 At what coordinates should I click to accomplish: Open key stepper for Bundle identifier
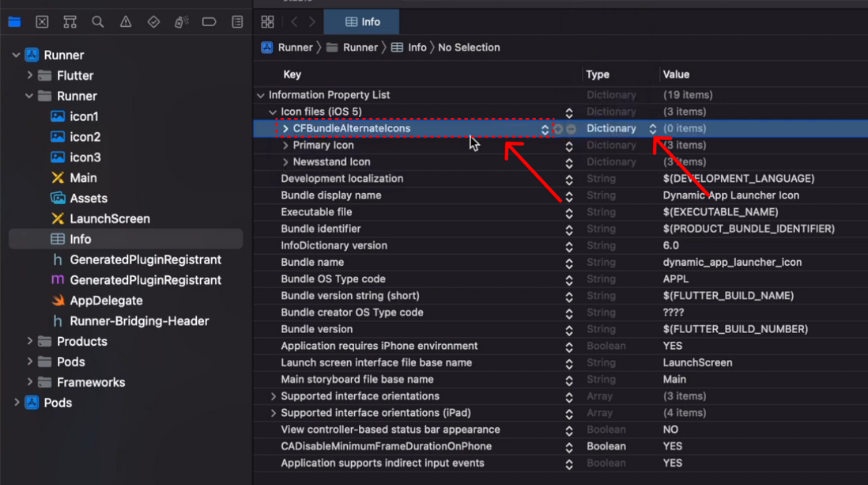pyautogui.click(x=569, y=229)
